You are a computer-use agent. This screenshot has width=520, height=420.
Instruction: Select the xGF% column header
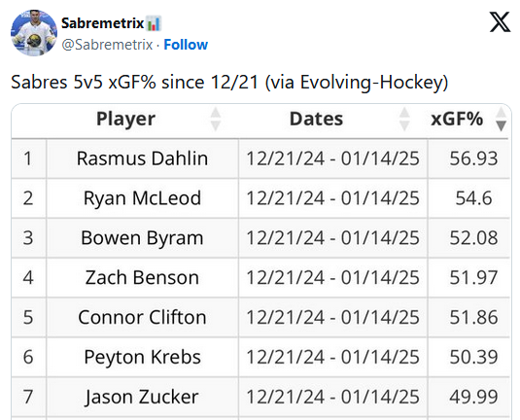(457, 119)
